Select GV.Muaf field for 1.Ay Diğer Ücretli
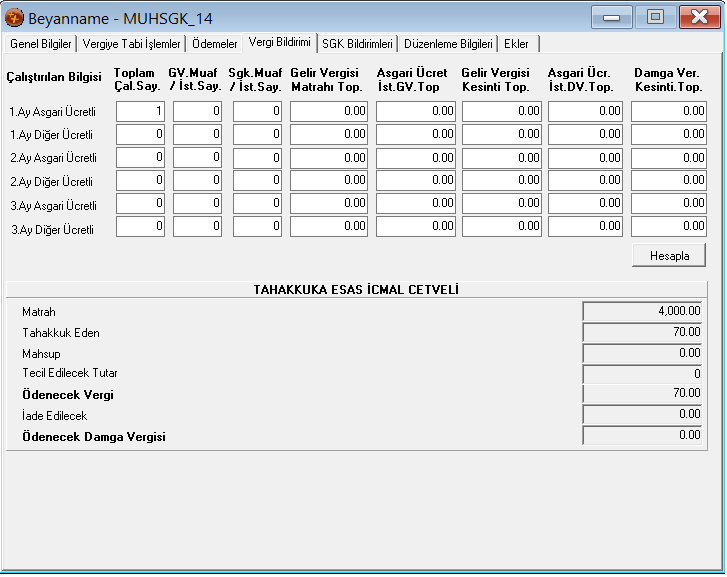This screenshot has height=577, width=727. pos(197,135)
